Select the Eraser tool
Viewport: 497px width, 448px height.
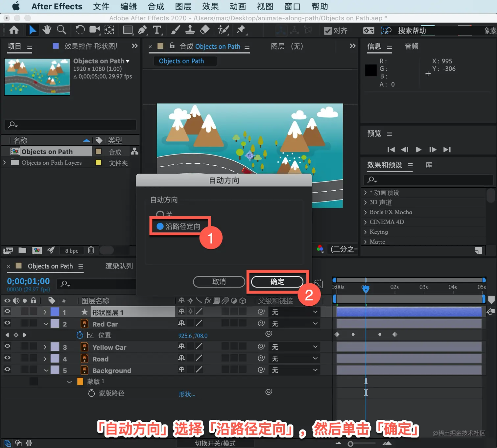click(204, 30)
